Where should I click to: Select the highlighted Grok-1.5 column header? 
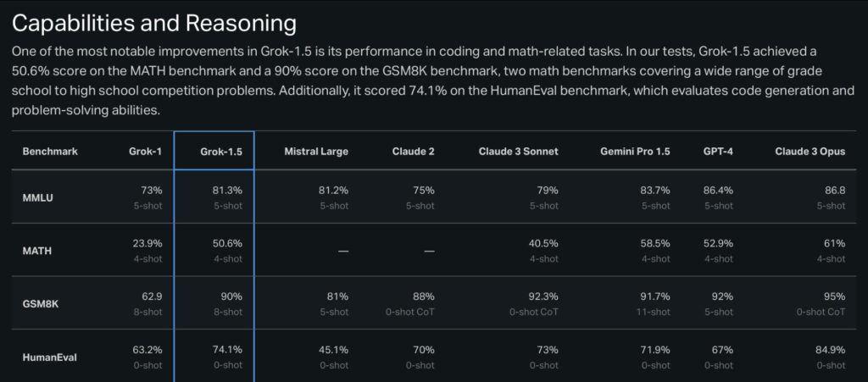pyautogui.click(x=220, y=152)
